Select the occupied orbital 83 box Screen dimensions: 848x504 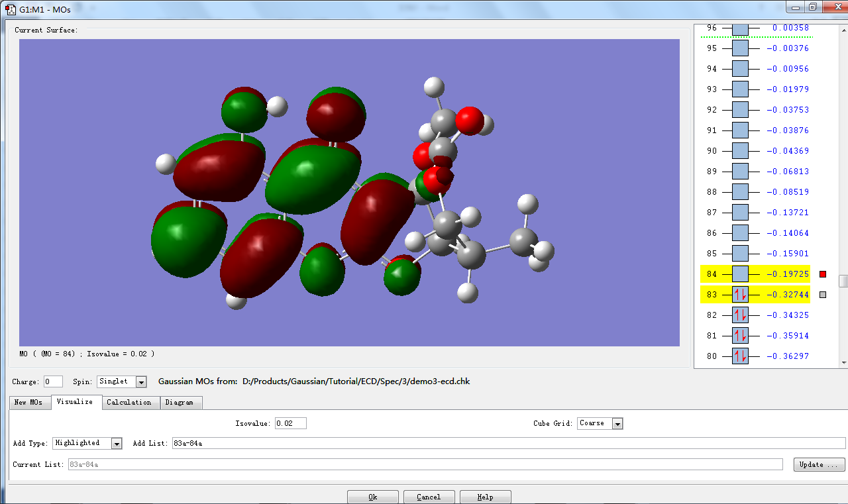(x=740, y=295)
